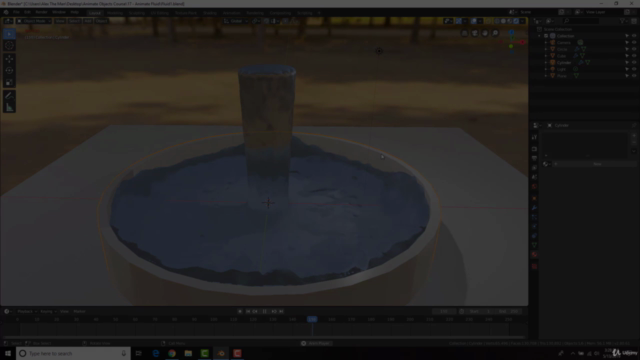640x360 pixels.
Task: Click the timeline current frame marker
Action: pos(312,319)
